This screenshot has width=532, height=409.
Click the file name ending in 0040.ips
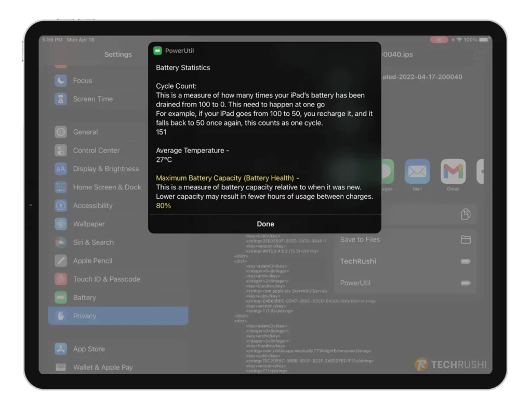(397, 54)
